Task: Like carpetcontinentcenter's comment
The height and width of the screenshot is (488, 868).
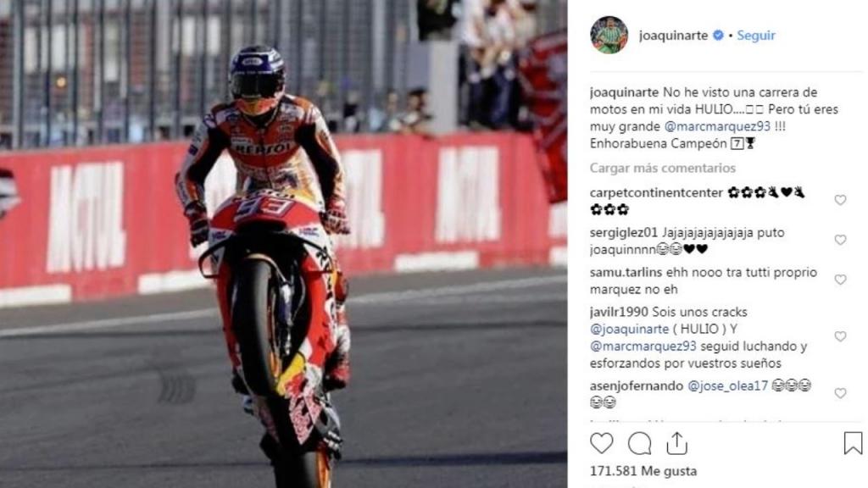Action: pyautogui.click(x=840, y=200)
